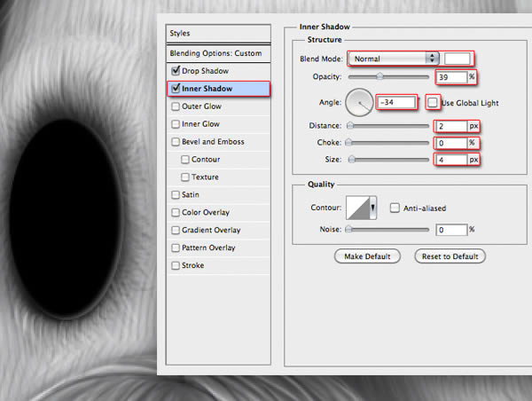
Task: Enable the Inner Glow checkbox
Action: (x=176, y=124)
